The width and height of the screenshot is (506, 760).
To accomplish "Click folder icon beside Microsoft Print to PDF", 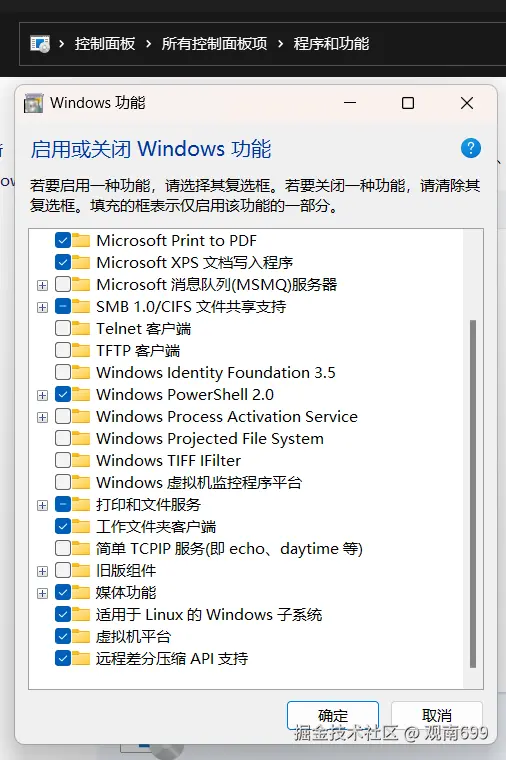I will [81, 240].
